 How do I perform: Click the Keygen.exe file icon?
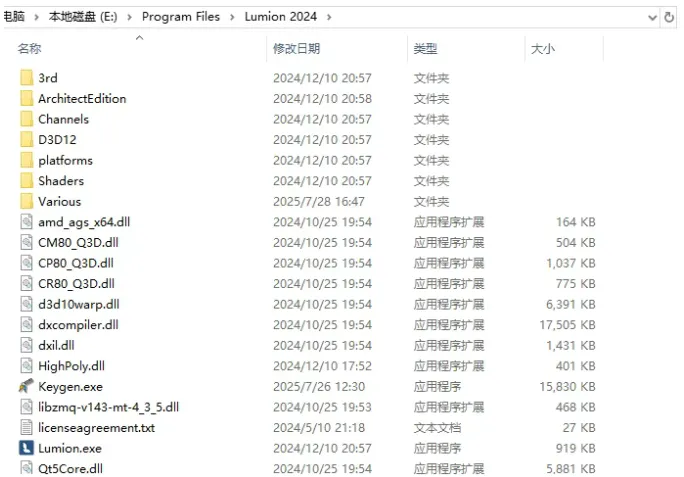pos(26,386)
